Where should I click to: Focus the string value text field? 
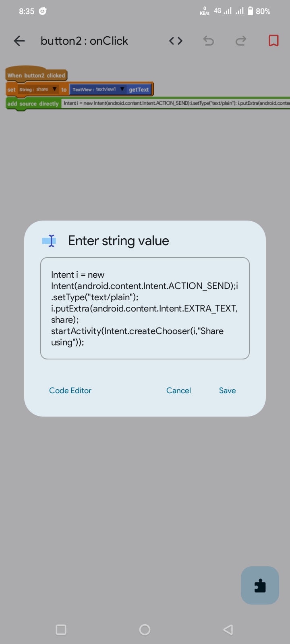coord(145,308)
